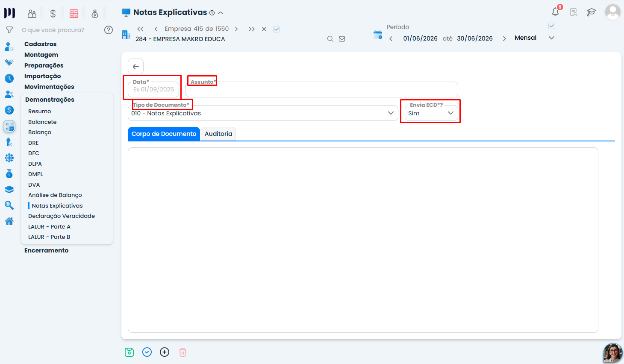Click the filter funnel icon
Image resolution: width=624 pixels, height=364 pixels.
tap(9, 30)
